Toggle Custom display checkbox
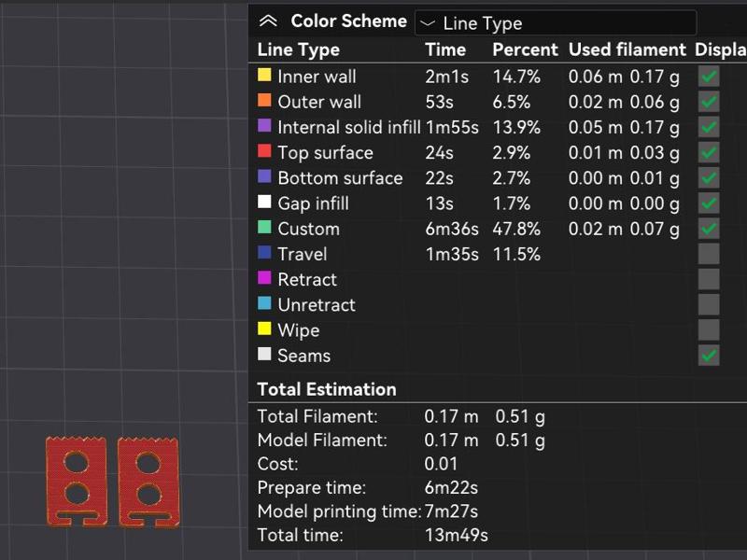 click(709, 229)
